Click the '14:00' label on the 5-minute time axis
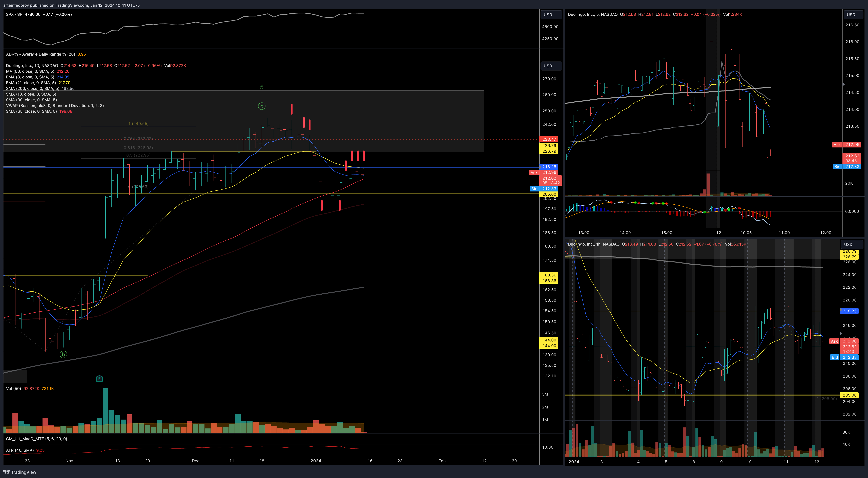Image resolution: width=868 pixels, height=478 pixels. click(x=625, y=233)
